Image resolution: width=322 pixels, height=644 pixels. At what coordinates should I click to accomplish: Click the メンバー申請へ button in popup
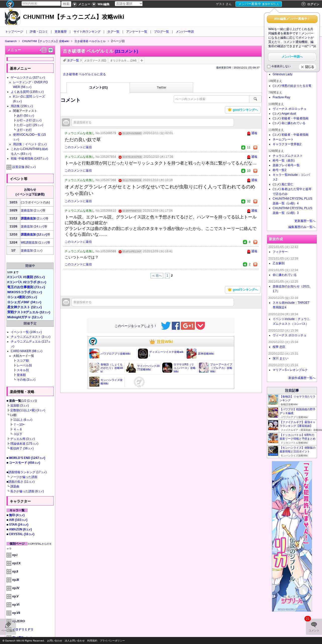[x=292, y=57]
